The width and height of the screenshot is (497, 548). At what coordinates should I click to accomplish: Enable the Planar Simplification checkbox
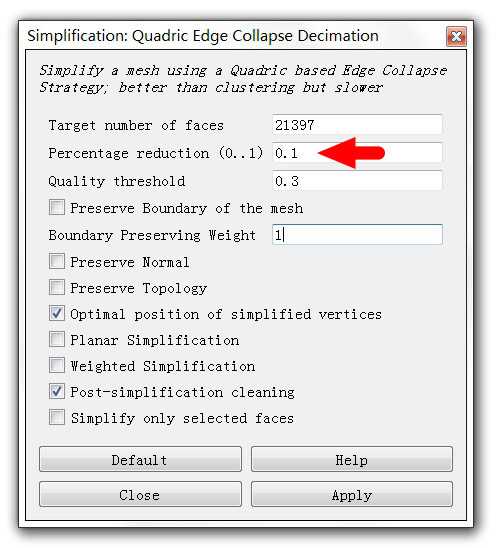[57, 339]
